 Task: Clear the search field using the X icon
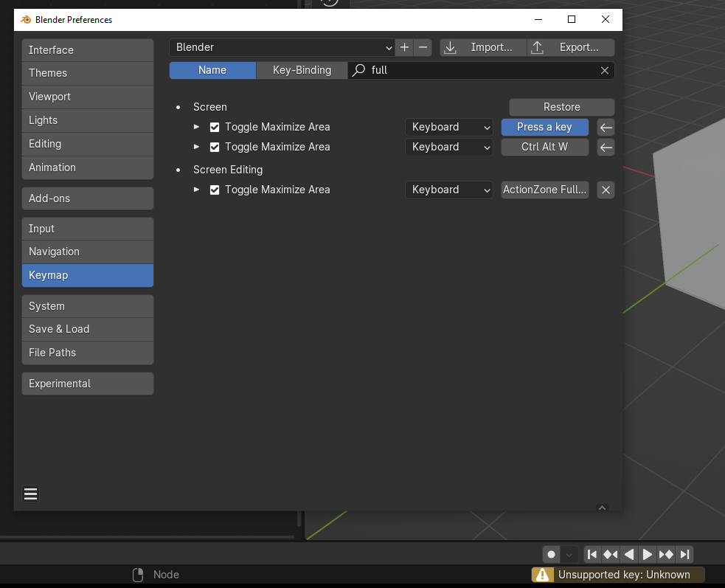(604, 70)
